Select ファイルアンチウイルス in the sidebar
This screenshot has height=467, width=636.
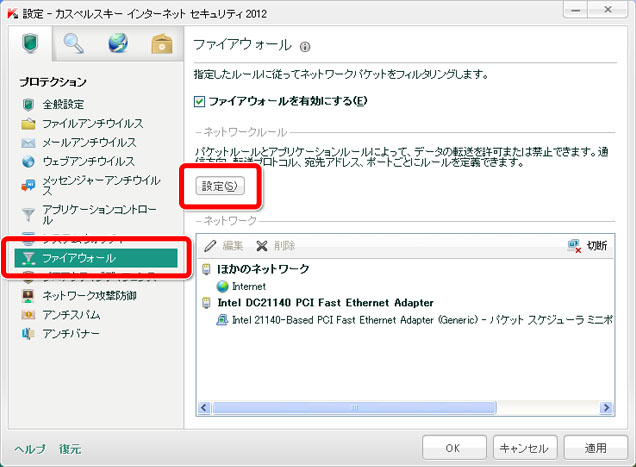pyautogui.click(x=93, y=123)
